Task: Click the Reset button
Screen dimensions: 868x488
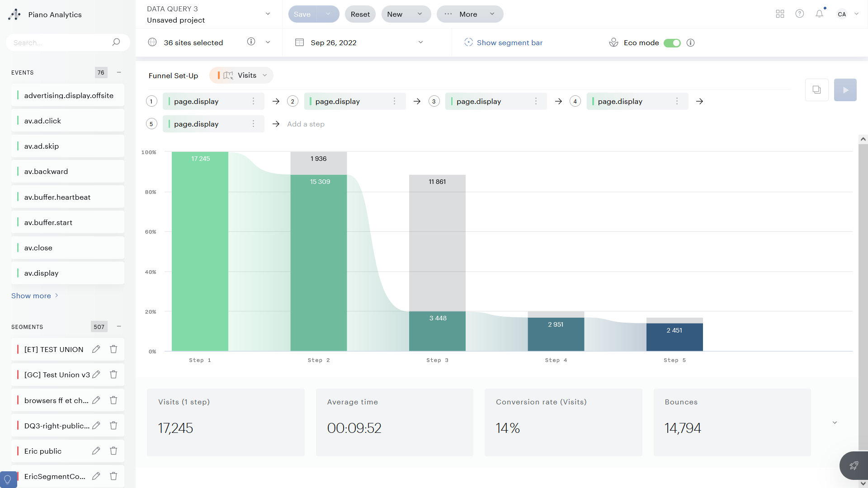Action: [x=360, y=14]
